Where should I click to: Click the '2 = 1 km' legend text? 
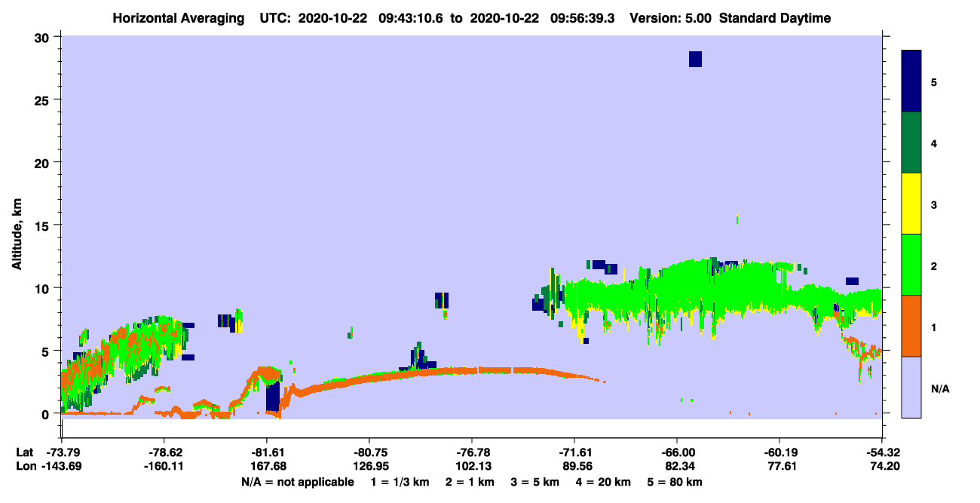[x=470, y=482]
